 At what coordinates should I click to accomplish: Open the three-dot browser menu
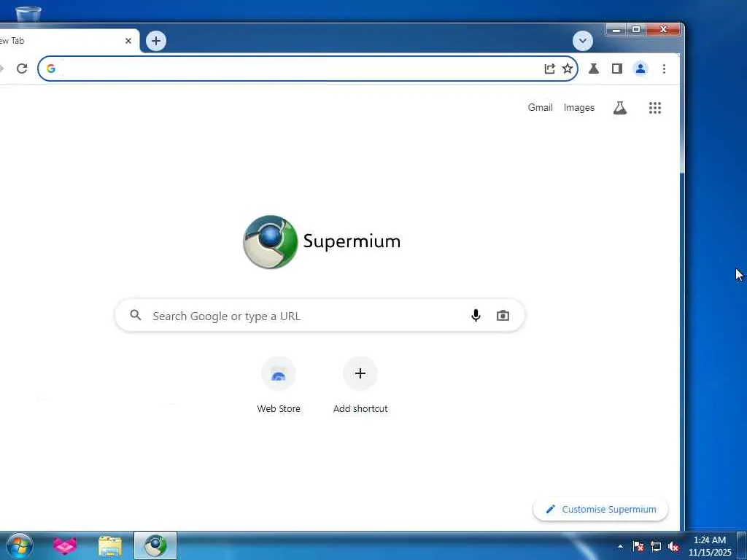tap(664, 69)
